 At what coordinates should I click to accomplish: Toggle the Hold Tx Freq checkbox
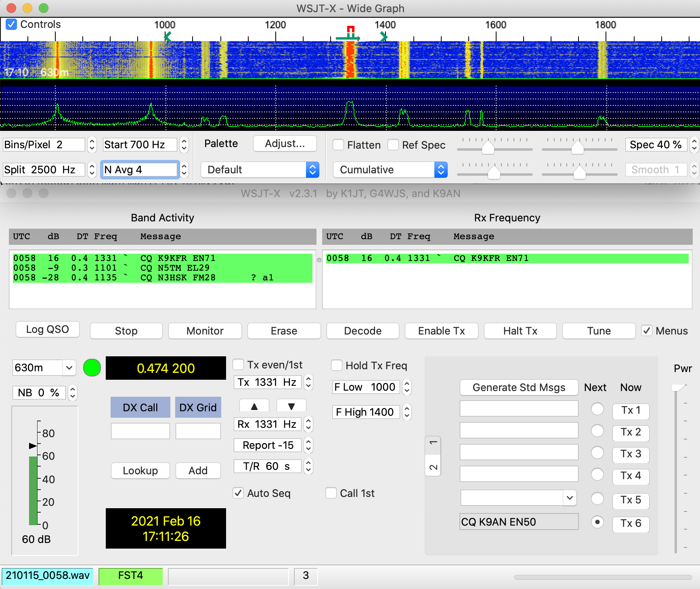[337, 366]
